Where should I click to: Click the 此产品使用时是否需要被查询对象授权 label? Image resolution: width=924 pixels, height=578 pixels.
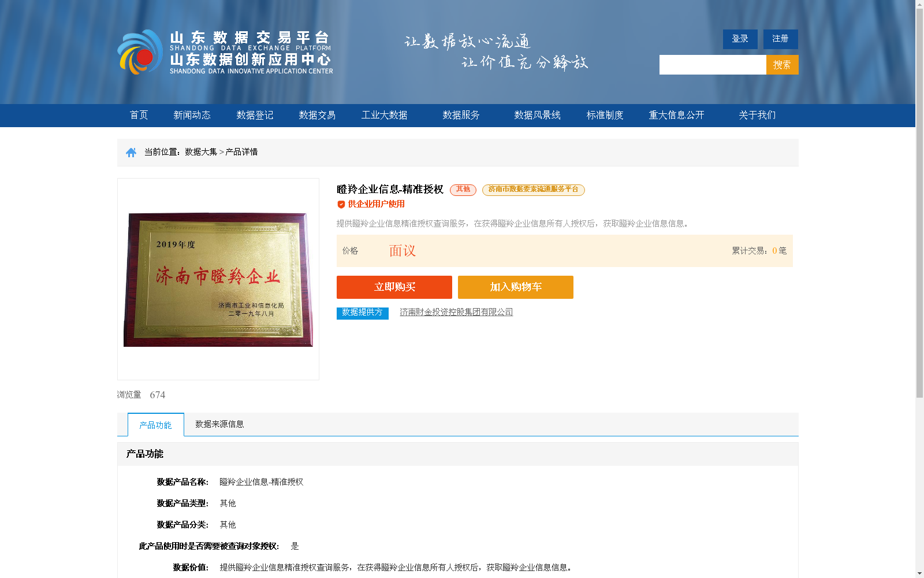pos(209,546)
